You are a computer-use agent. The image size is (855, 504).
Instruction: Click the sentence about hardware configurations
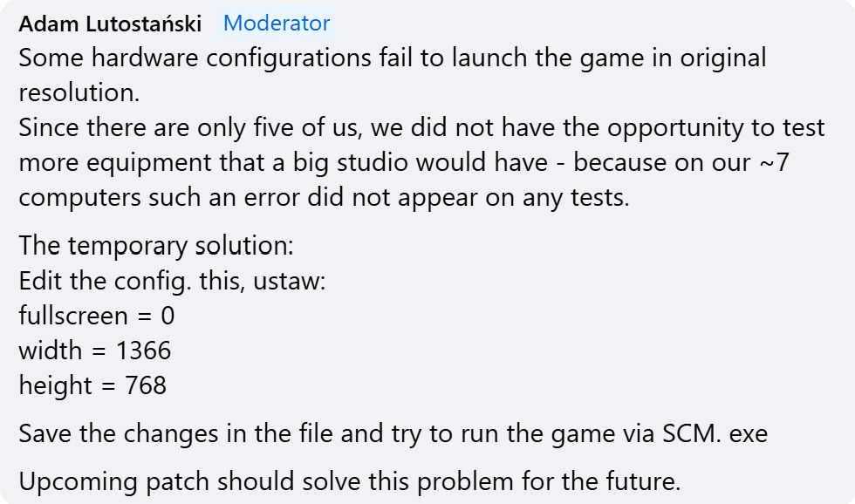click(x=393, y=75)
